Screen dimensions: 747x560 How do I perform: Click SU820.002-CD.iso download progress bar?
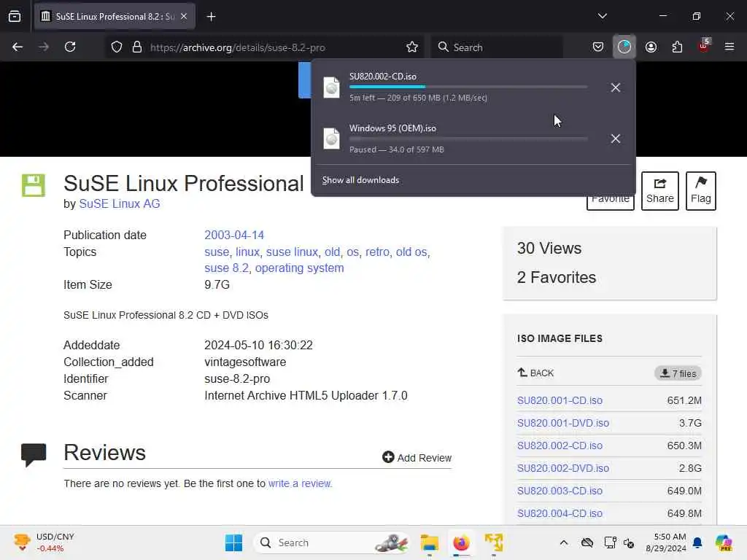(x=468, y=87)
